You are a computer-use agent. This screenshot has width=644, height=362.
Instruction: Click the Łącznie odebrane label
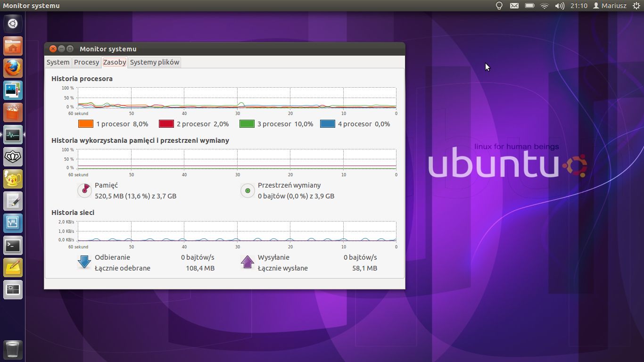click(x=123, y=268)
